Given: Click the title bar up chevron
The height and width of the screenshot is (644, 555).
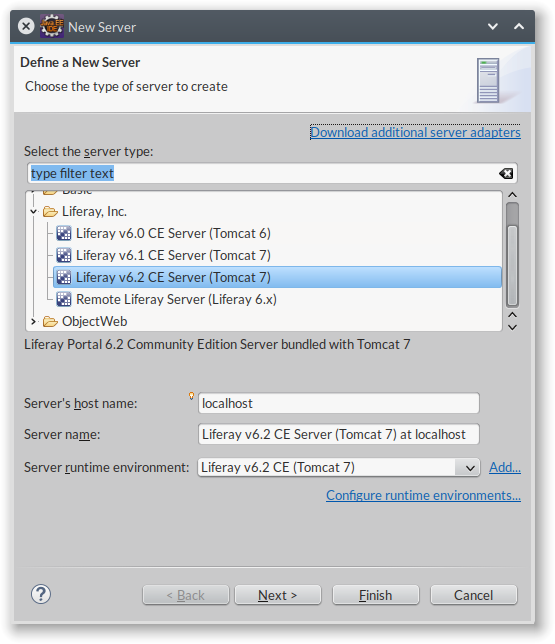Looking at the screenshot, I should [x=519, y=27].
